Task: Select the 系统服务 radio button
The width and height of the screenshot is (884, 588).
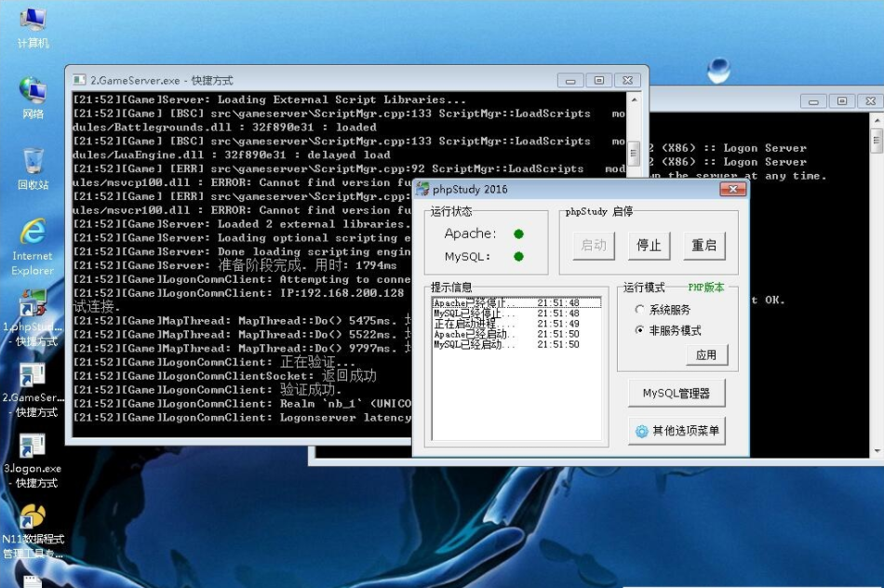Action: tap(639, 310)
